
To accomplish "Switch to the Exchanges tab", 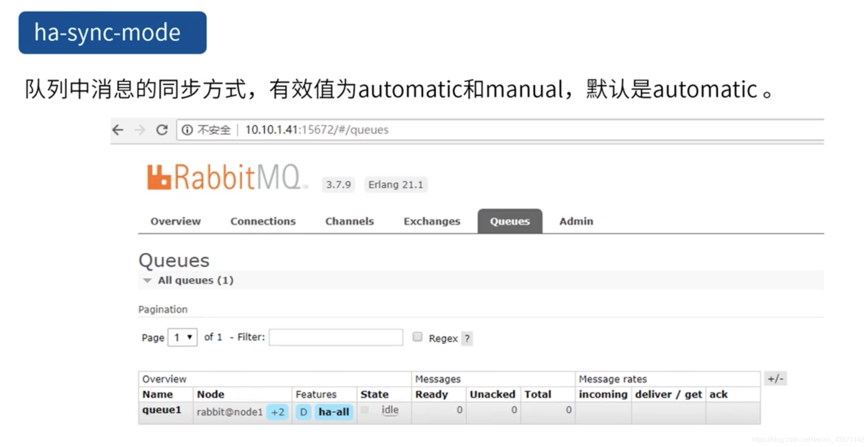I will (432, 221).
